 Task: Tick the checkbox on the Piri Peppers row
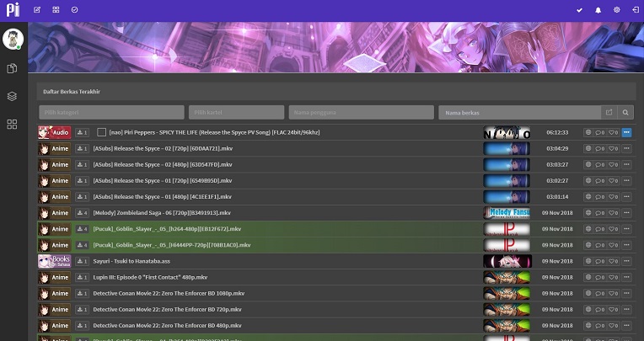(101, 132)
